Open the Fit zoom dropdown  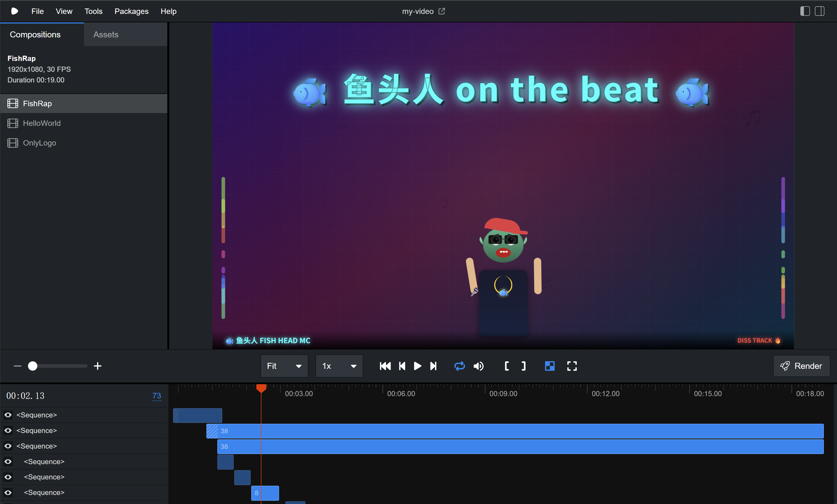click(x=284, y=366)
